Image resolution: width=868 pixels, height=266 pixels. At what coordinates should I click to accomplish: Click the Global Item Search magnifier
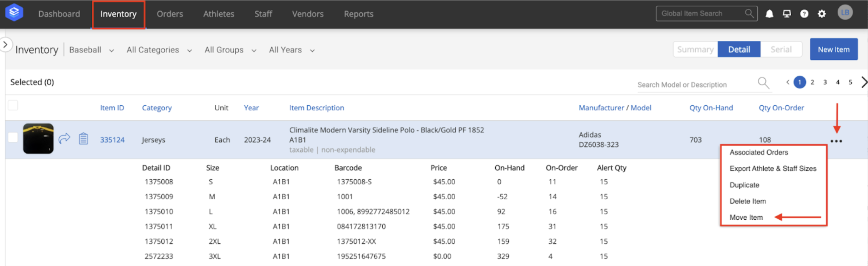click(749, 13)
